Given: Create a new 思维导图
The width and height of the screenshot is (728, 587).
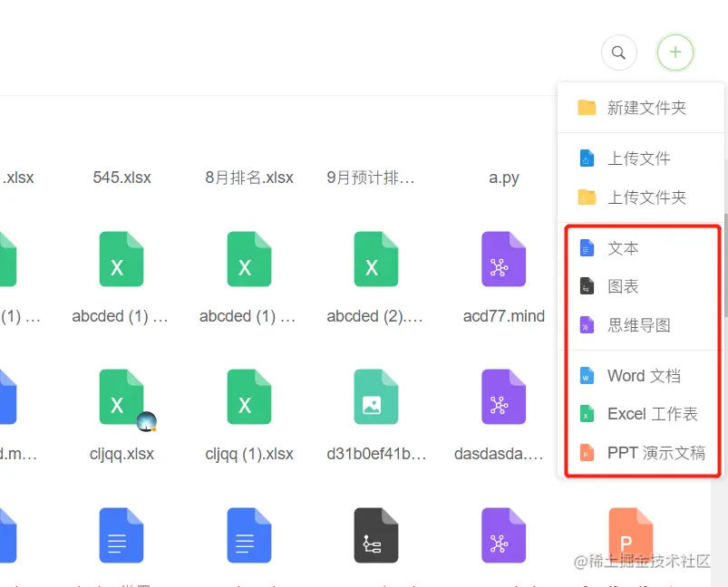Looking at the screenshot, I should [x=641, y=325].
